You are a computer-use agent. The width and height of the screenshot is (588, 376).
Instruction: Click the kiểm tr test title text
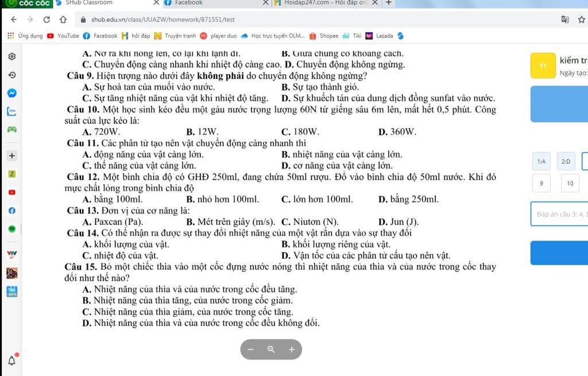pos(574,60)
